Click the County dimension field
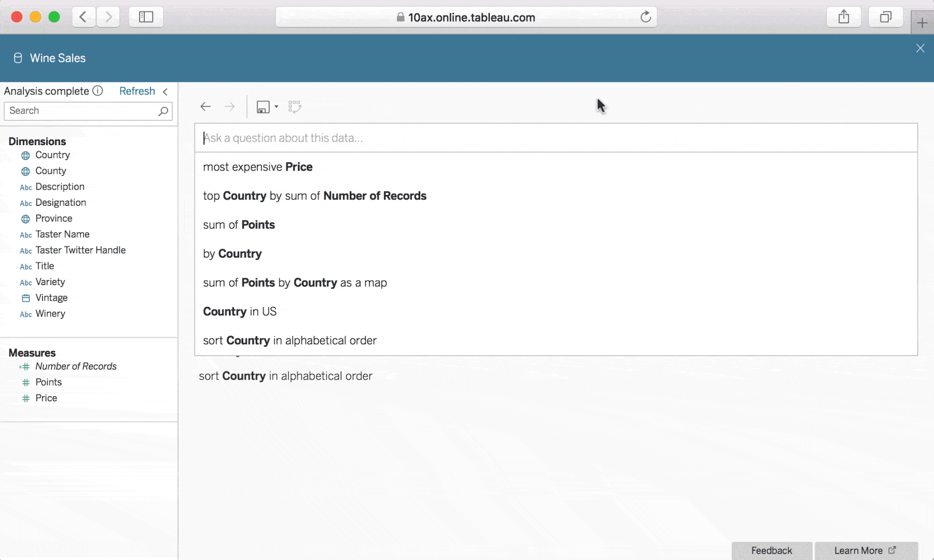Screen dimensions: 934x560 coord(51,171)
